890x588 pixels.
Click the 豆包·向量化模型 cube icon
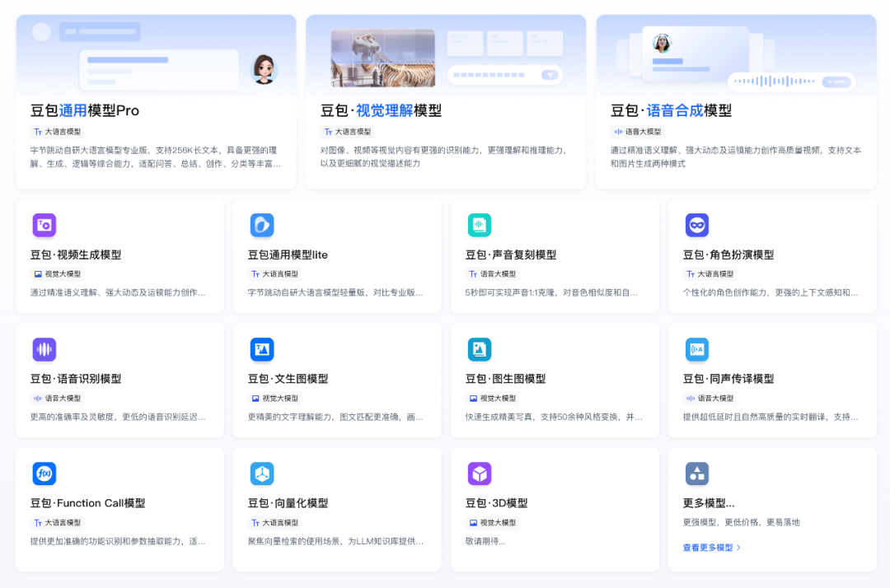pyautogui.click(x=261, y=474)
